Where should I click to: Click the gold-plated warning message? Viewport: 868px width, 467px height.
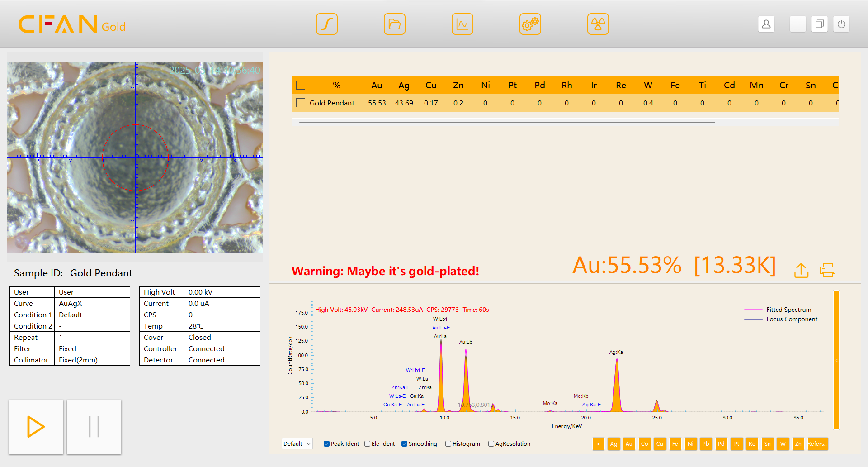[x=385, y=271]
